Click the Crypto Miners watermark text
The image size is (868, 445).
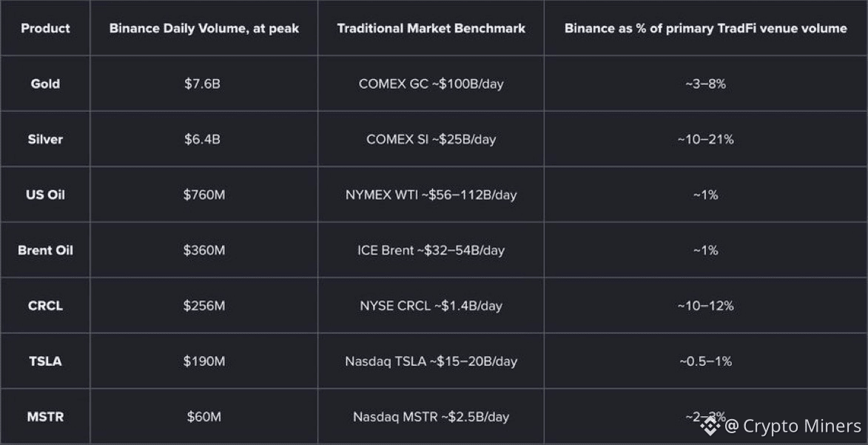point(793,426)
